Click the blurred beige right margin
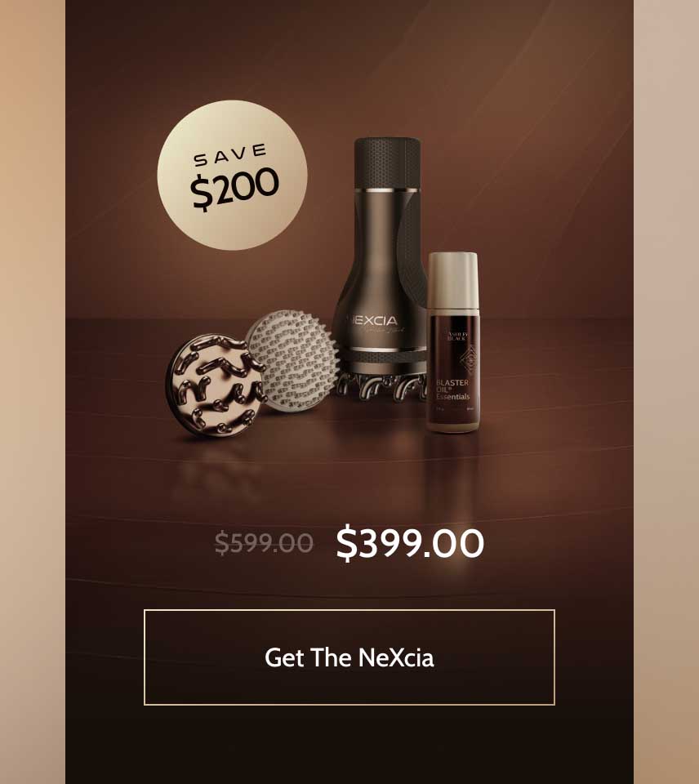This screenshot has height=784, width=699. click(x=666, y=392)
